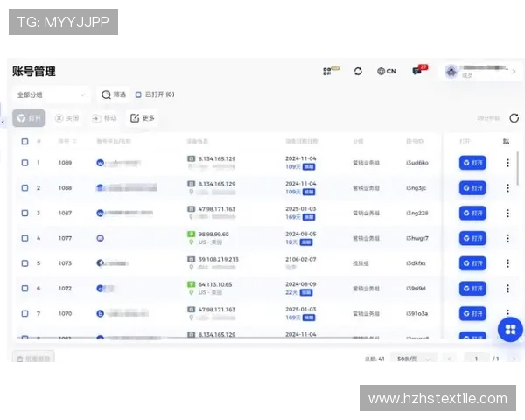The width and height of the screenshot is (525, 420).
Task: Check the checkbox for row 1088
Action: (24, 188)
